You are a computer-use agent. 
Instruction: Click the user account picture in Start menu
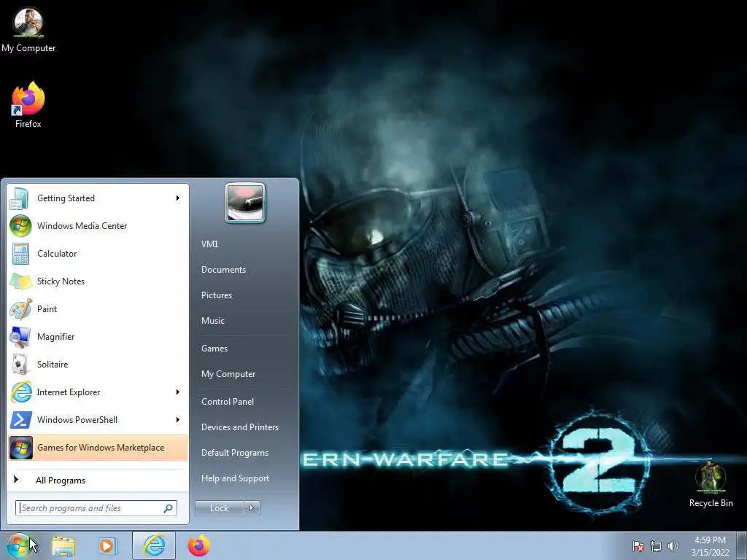pos(245,203)
